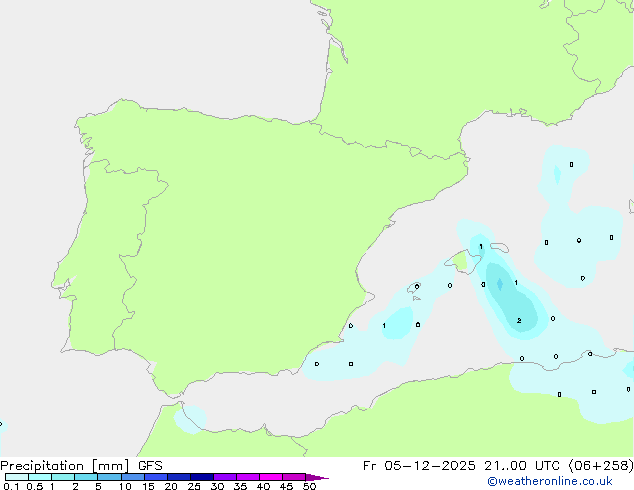
Task: Click the '21..00 UTC' time label
Action: pos(522,466)
